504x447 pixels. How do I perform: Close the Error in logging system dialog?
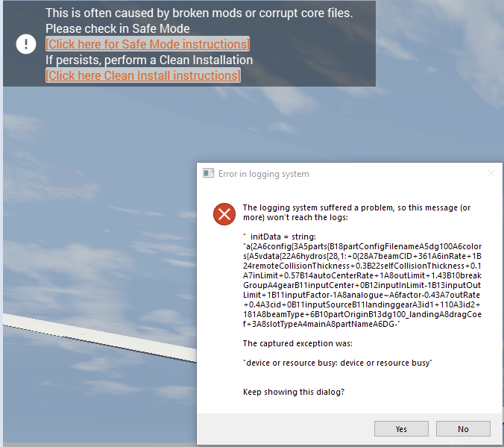click(491, 173)
